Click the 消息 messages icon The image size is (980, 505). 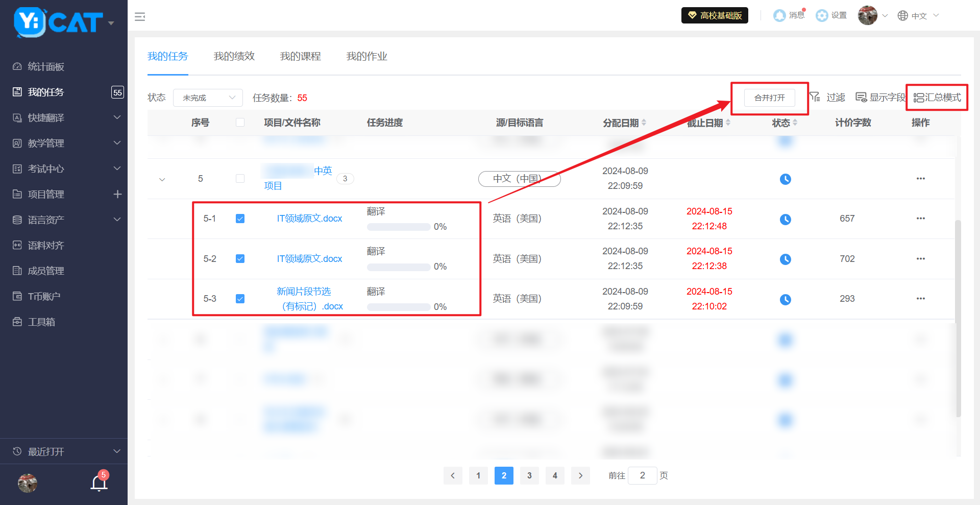pyautogui.click(x=779, y=16)
